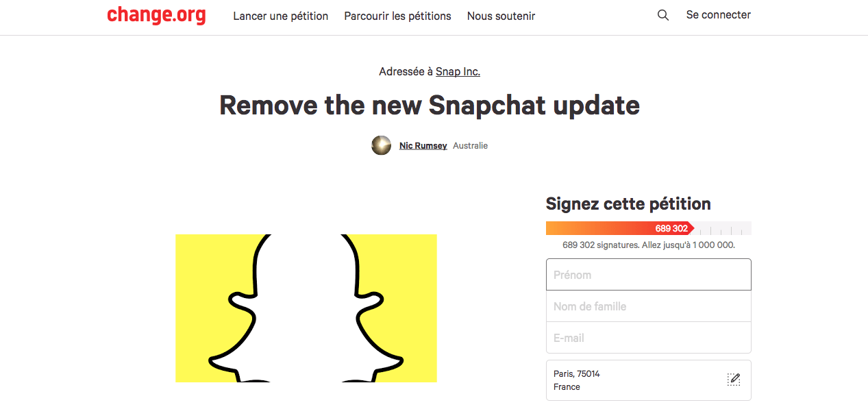Click the Paris, 75014 France location box
The height and width of the screenshot is (407, 868).
pyautogui.click(x=649, y=380)
